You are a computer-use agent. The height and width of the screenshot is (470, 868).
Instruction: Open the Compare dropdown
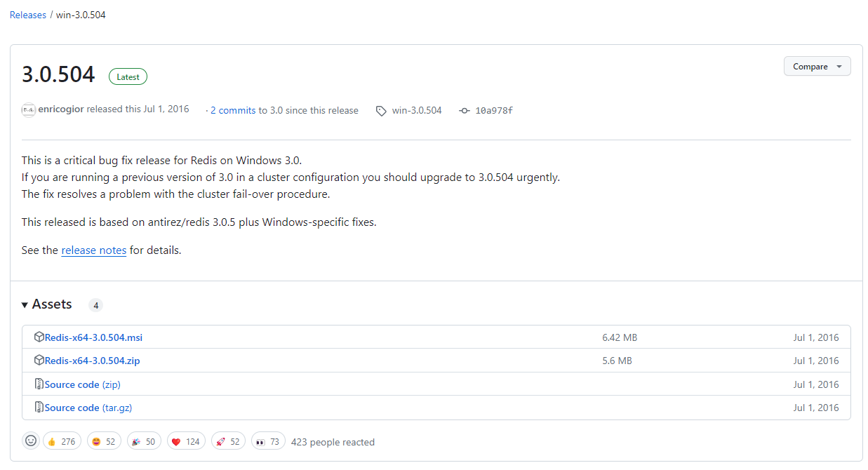(x=817, y=66)
